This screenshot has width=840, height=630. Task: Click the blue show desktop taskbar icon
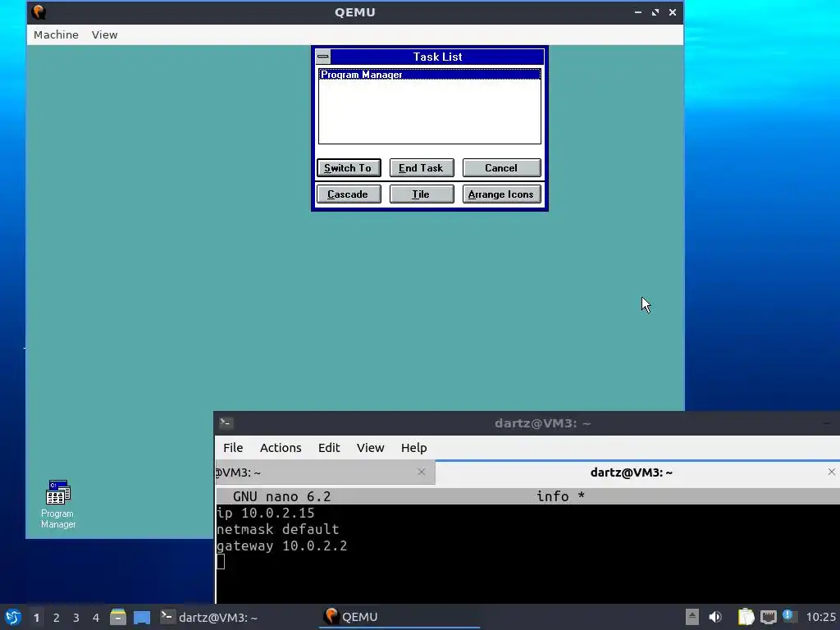[142, 617]
